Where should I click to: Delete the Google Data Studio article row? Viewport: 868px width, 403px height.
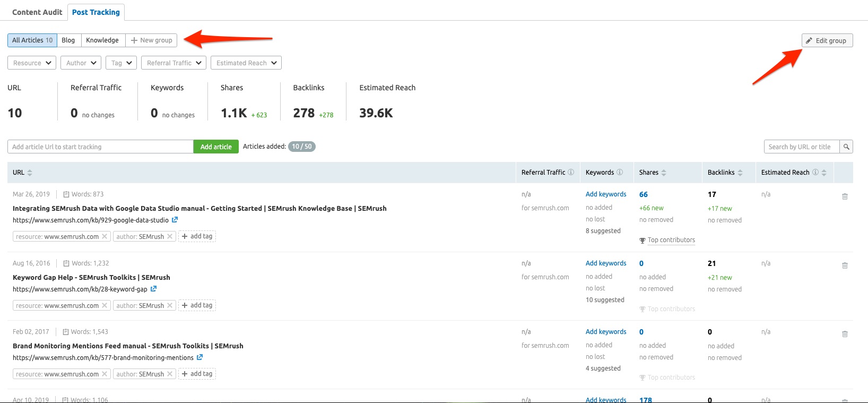tap(845, 196)
